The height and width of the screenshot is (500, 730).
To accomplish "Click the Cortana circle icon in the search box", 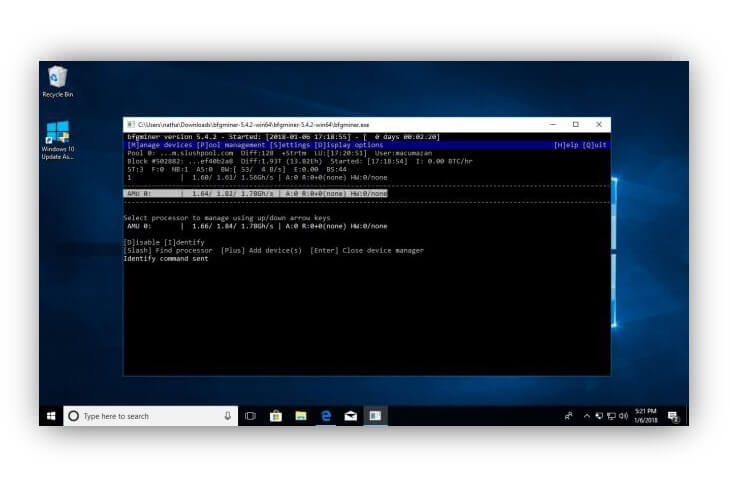I will coord(74,416).
